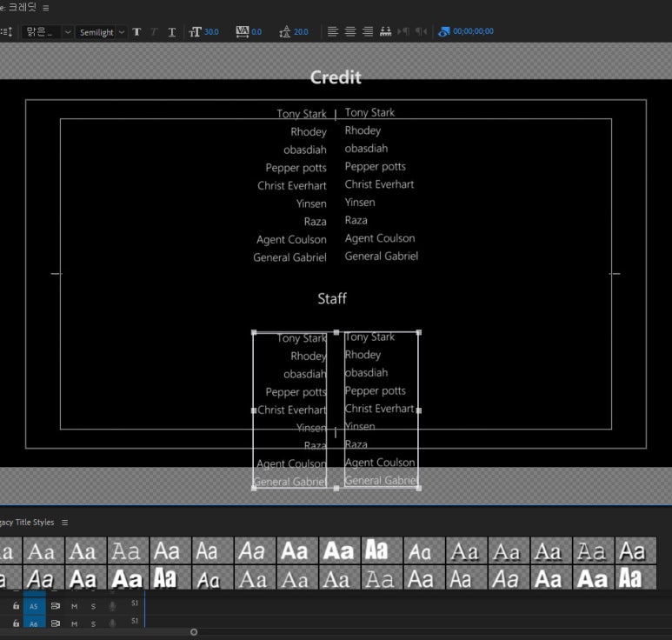672x640 pixels.
Task: Open the font family dropdown
Action: click(x=47, y=32)
